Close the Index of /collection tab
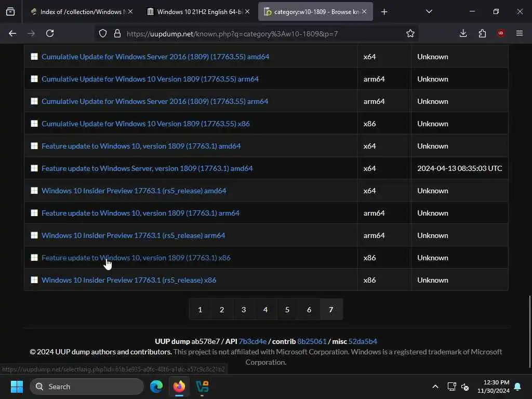 pyautogui.click(x=130, y=11)
